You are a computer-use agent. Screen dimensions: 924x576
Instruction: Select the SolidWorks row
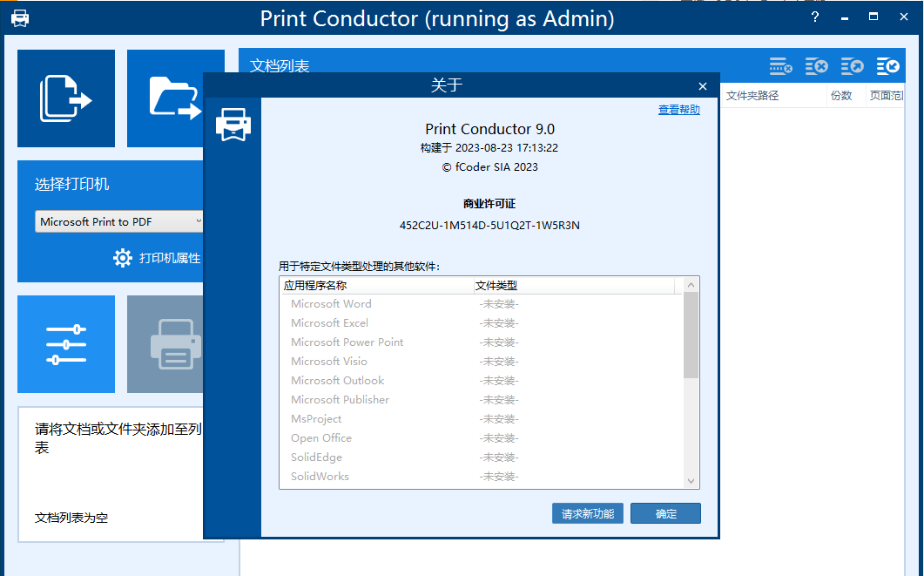pyautogui.click(x=482, y=477)
